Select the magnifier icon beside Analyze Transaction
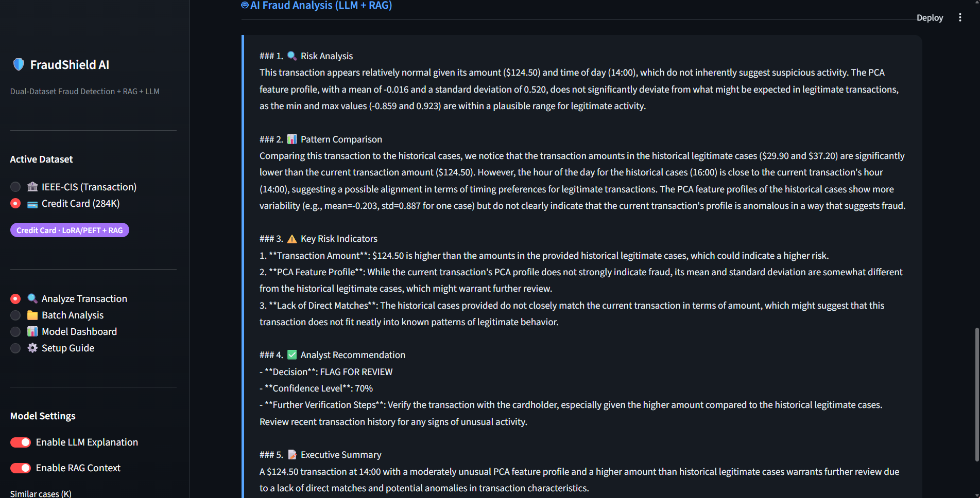980x498 pixels. click(x=32, y=298)
